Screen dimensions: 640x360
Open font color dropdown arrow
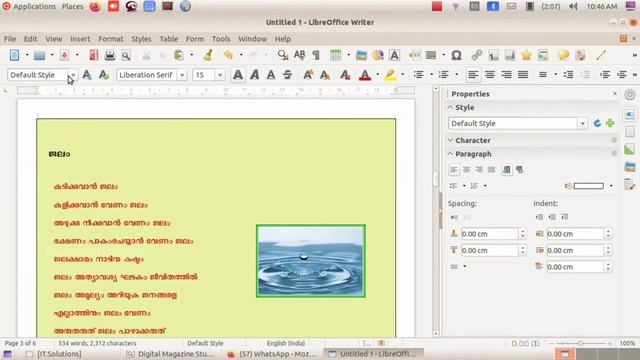(x=378, y=75)
